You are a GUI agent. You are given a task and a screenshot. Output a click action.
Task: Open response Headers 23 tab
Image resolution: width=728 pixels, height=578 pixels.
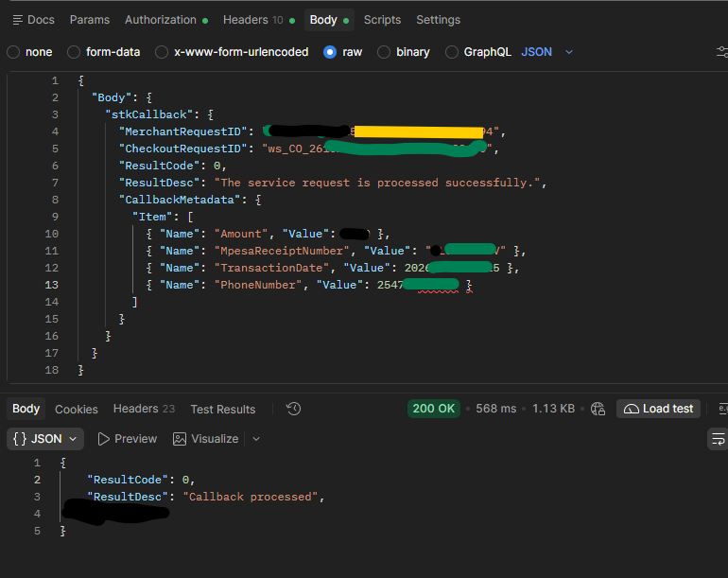pos(144,409)
